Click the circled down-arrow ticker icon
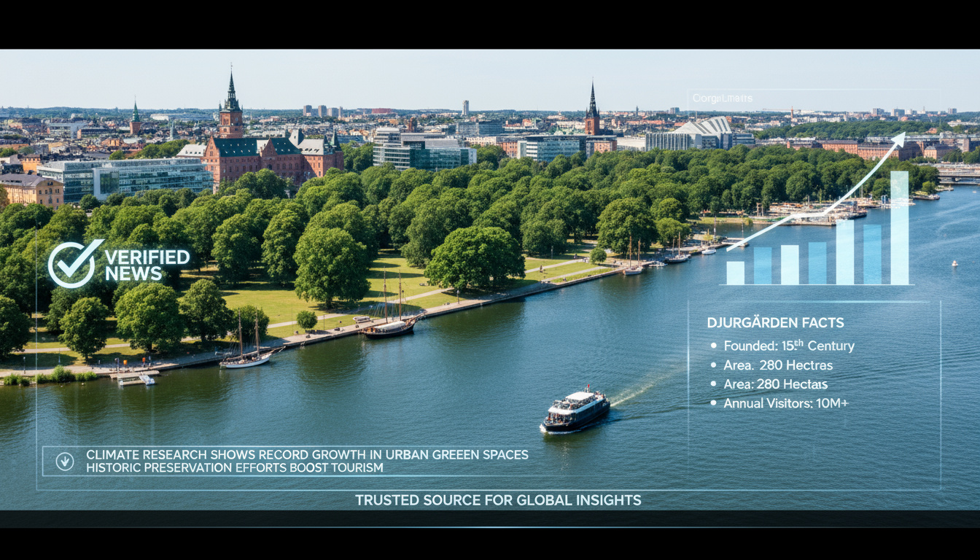 (x=65, y=461)
